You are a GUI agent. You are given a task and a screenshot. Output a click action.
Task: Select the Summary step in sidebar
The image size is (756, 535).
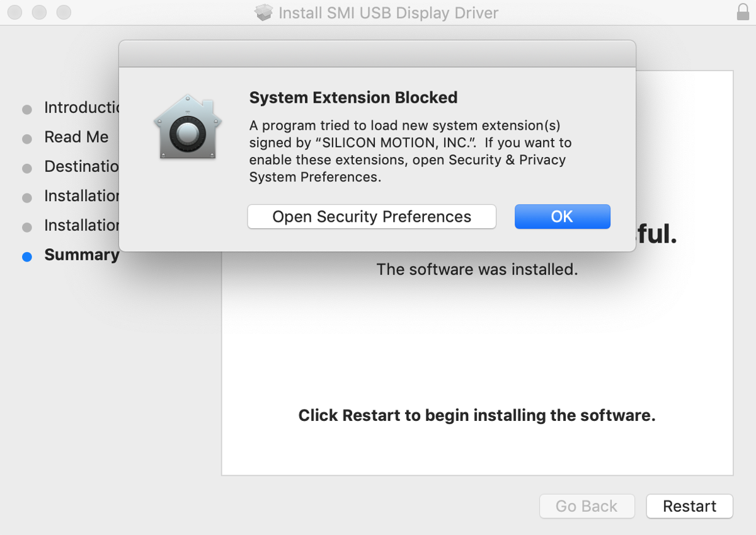tap(82, 255)
